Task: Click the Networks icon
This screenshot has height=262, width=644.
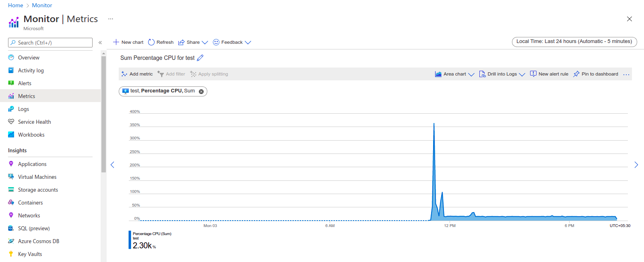Action: point(11,215)
